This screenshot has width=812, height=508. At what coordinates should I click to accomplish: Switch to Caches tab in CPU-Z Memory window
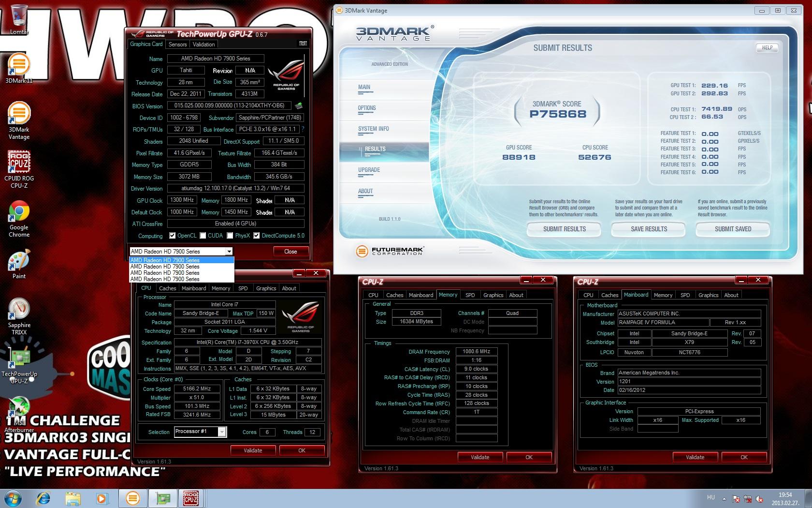click(x=394, y=295)
